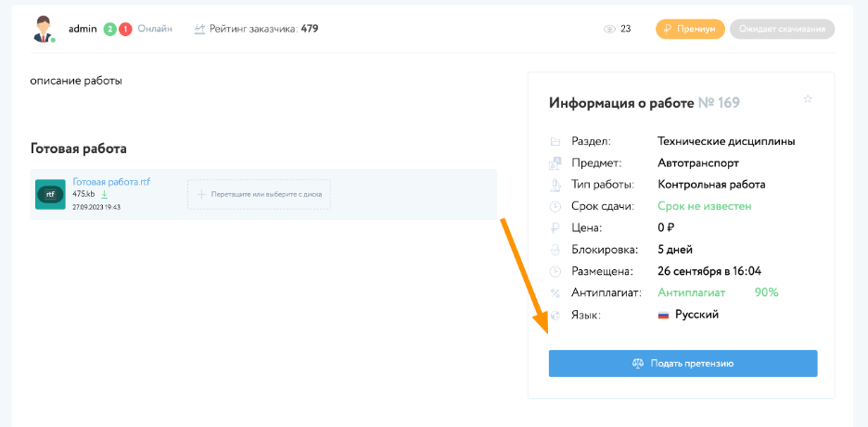The width and height of the screenshot is (868, 427).
Task: Click the customer rating chart icon
Action: [199, 29]
